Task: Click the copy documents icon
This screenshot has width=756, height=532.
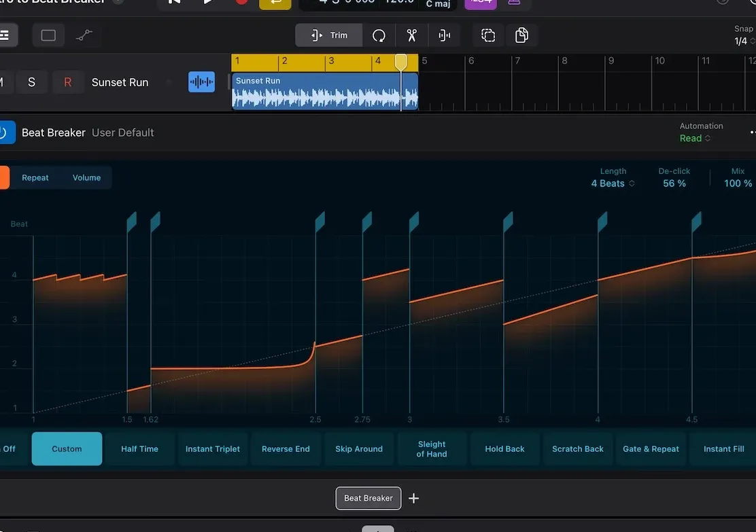Action: (521, 35)
